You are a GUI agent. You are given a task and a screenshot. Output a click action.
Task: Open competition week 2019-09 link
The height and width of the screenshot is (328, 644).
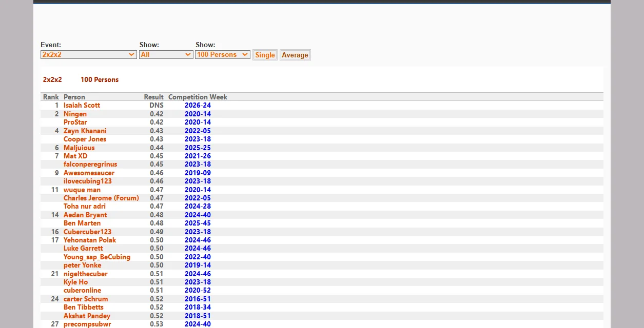(x=198, y=173)
